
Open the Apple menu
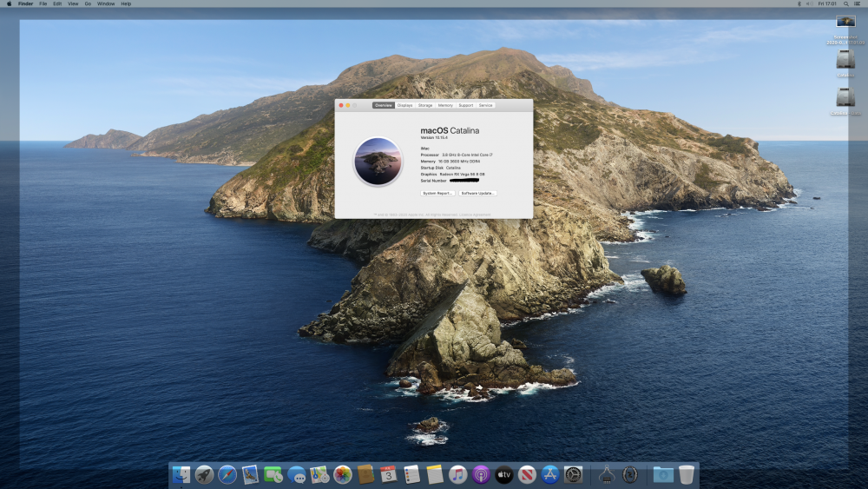coord(9,3)
